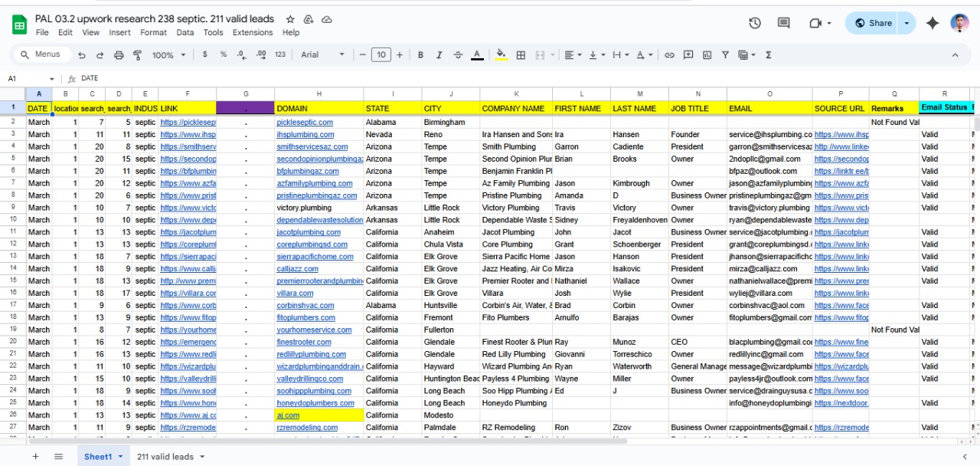Open the villara.com domain link
Image resolution: width=980 pixels, height=466 pixels.
(295, 293)
